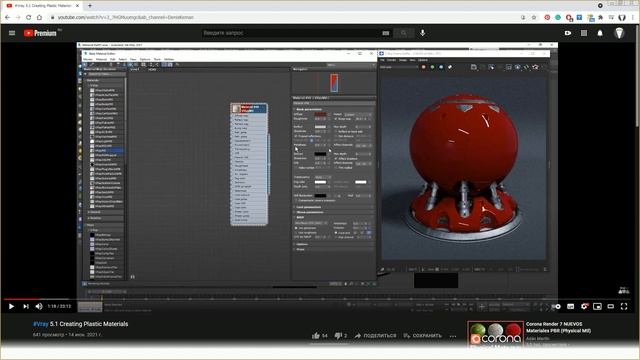Mute the video volume speaker icon
The image size is (640, 360).
(39, 306)
